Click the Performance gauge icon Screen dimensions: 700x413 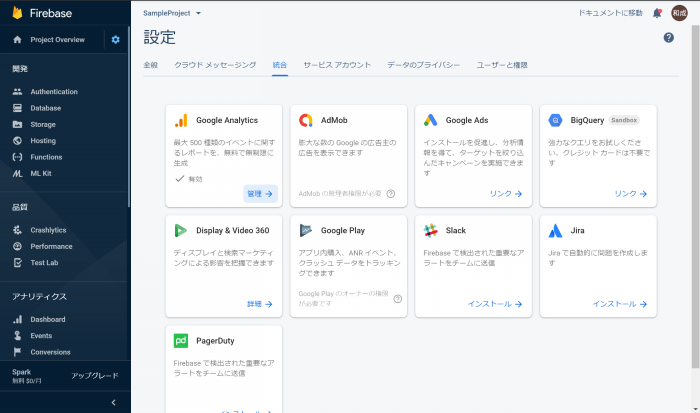[x=17, y=246]
